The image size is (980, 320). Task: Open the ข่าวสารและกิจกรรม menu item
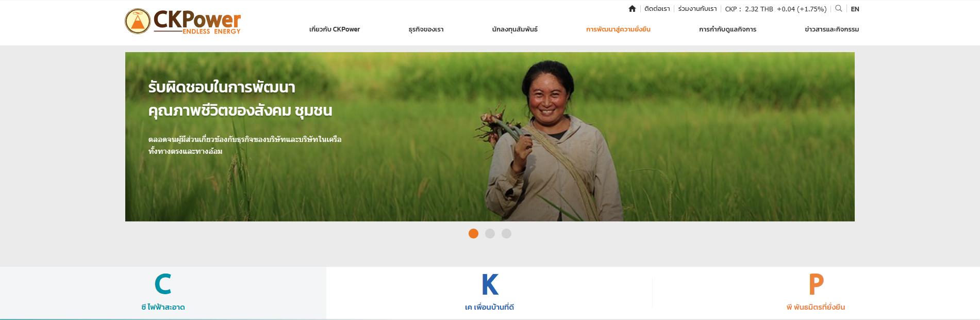[x=832, y=29]
